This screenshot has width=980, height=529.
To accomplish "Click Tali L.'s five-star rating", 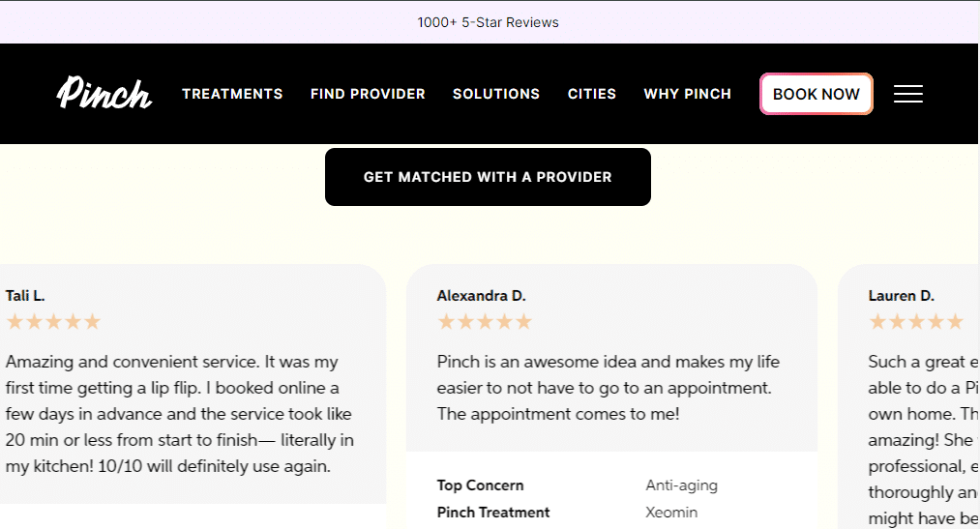I will [53, 322].
